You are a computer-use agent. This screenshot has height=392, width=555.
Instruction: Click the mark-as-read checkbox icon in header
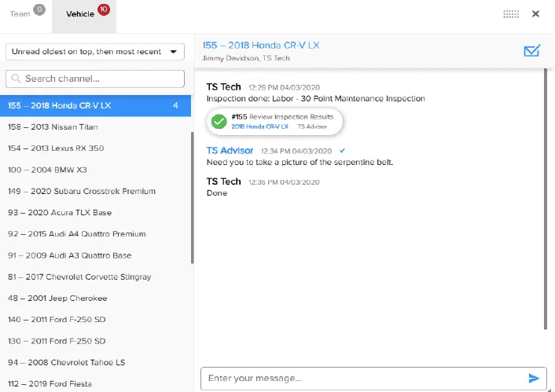532,51
